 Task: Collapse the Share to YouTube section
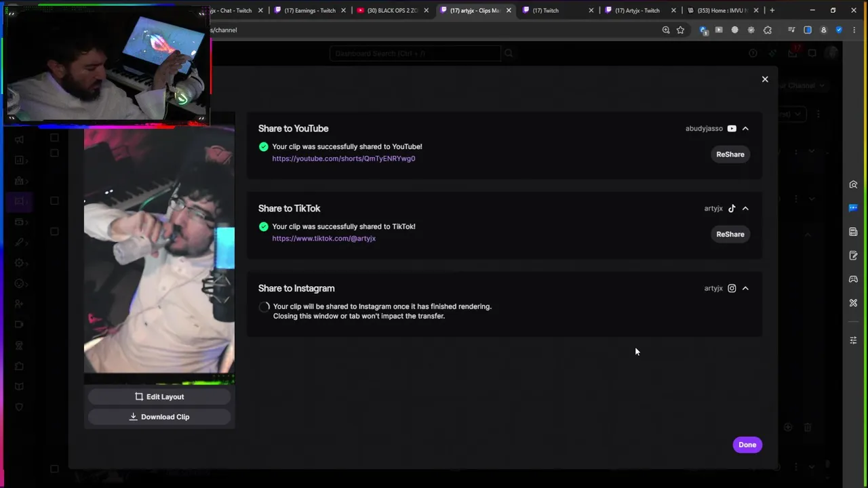745,129
